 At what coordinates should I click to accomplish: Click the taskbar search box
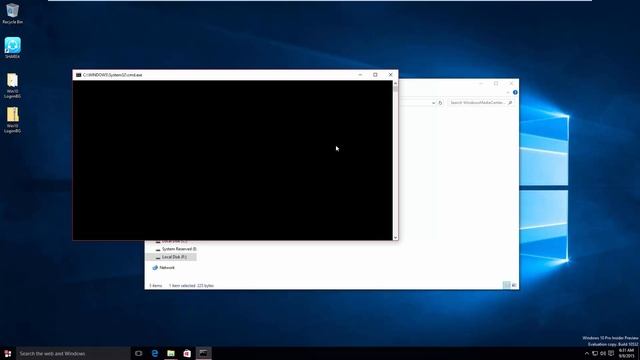tap(73, 353)
